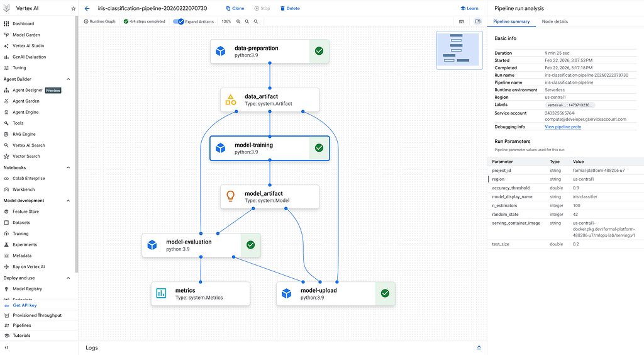The width and height of the screenshot is (644, 355).
Task: Pin Vertex AI with the star icon
Action: [x=74, y=8]
